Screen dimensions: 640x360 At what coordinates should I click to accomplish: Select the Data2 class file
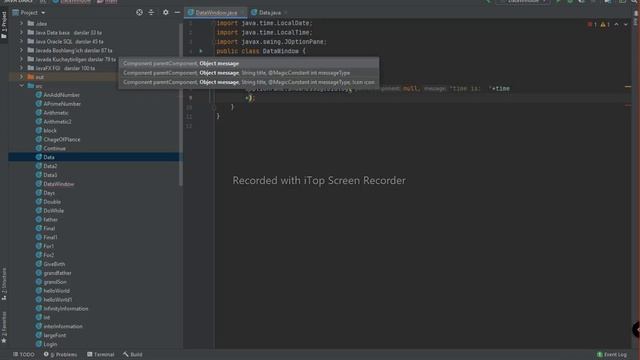[x=46, y=166]
